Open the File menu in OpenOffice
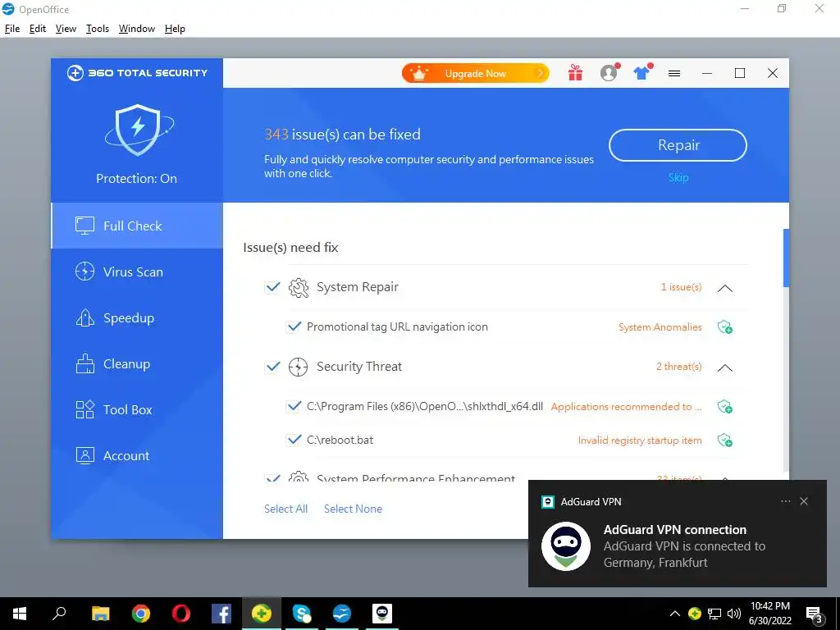This screenshot has height=630, width=840. [11, 29]
